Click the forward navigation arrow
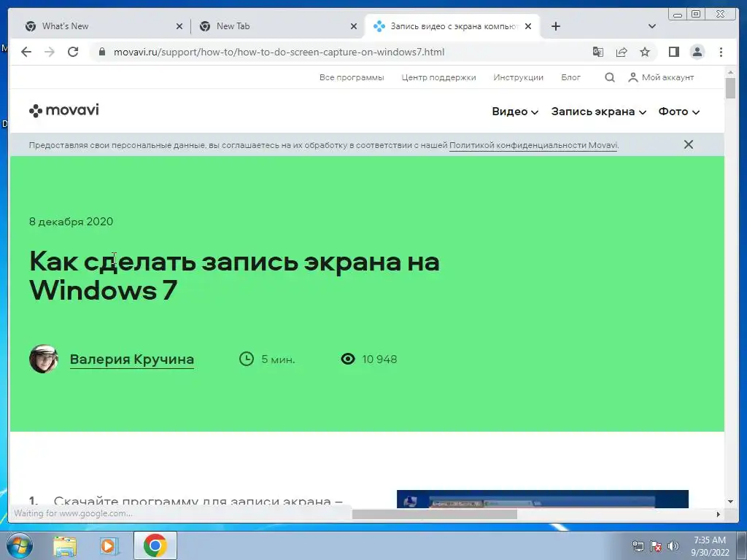747x560 pixels. [x=50, y=52]
